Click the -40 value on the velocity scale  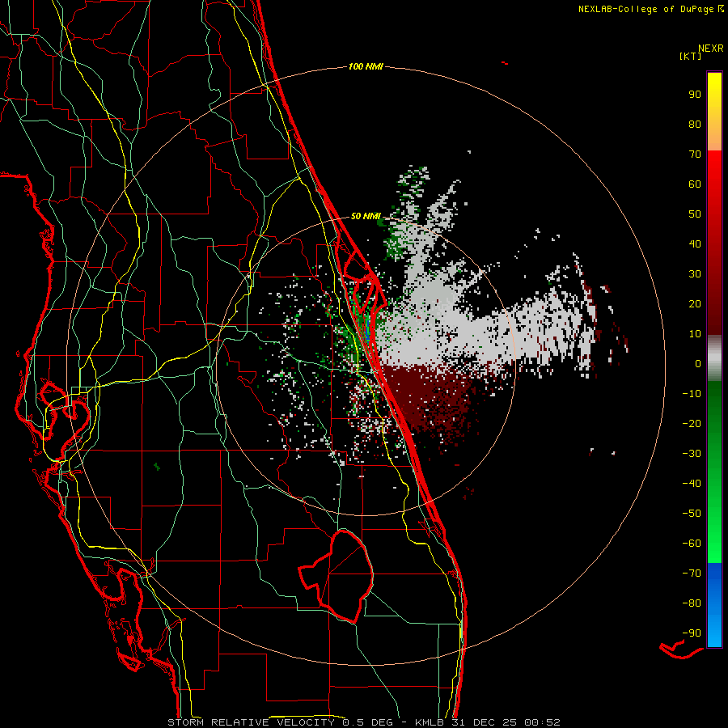click(x=692, y=484)
